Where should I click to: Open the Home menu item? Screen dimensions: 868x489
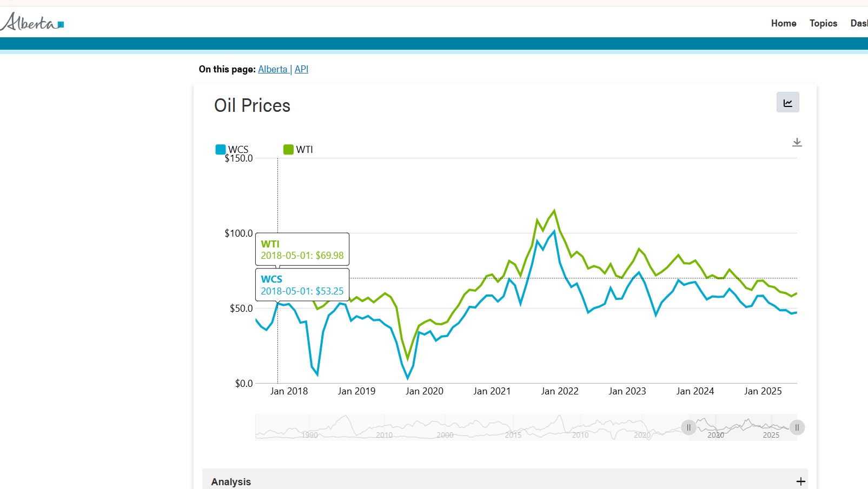coord(784,23)
